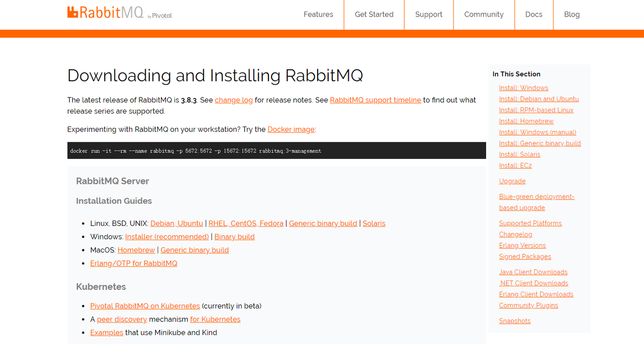Open Blue-green deployment-based upgrade
The image size is (644, 344).
coord(537,202)
